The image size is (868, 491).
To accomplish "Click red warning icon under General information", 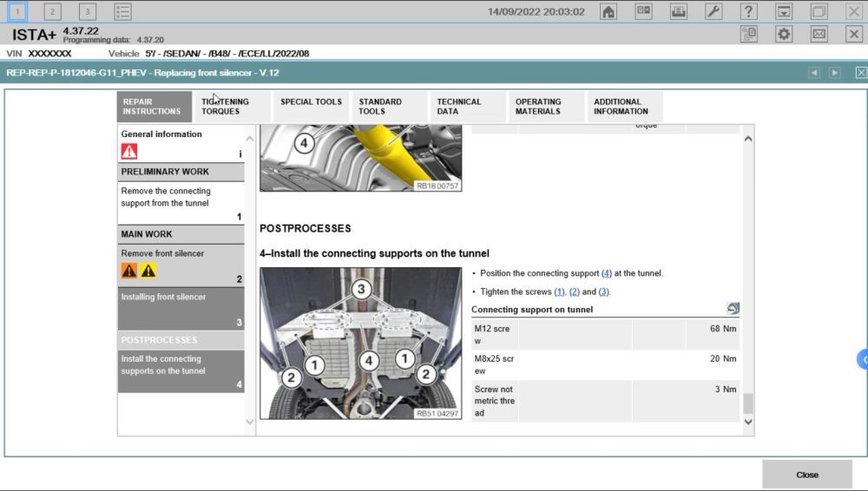I will tap(129, 151).
